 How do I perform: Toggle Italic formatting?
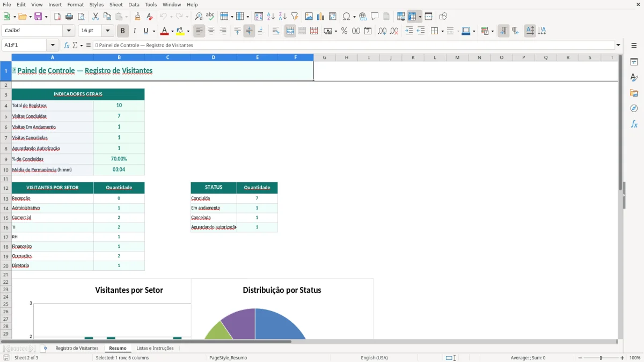(135, 31)
